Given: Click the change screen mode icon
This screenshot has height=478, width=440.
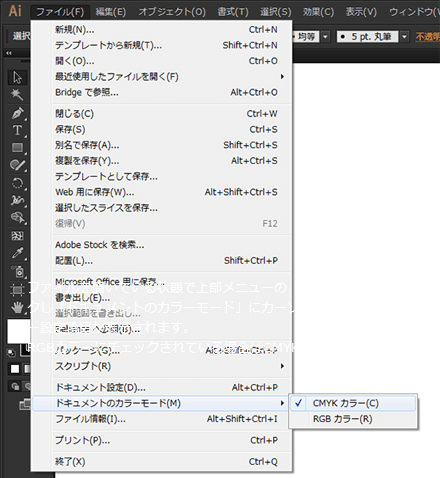Looking at the screenshot, I should click(x=25, y=404).
